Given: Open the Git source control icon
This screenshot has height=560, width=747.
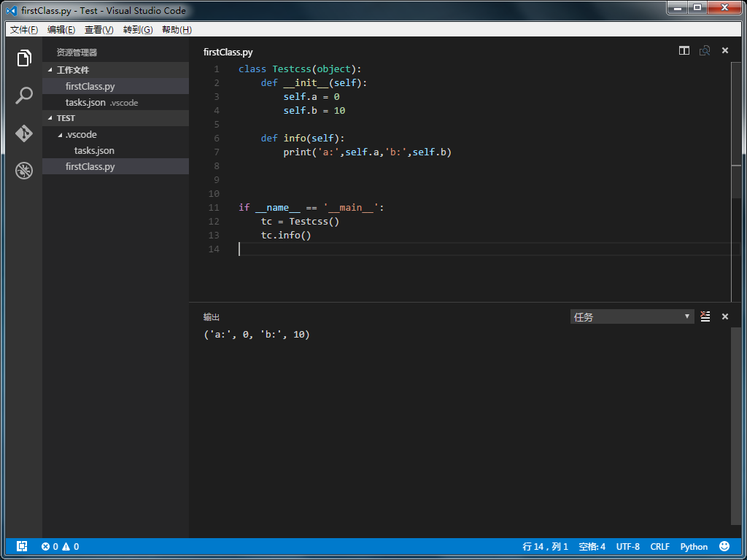Looking at the screenshot, I should click(24, 133).
